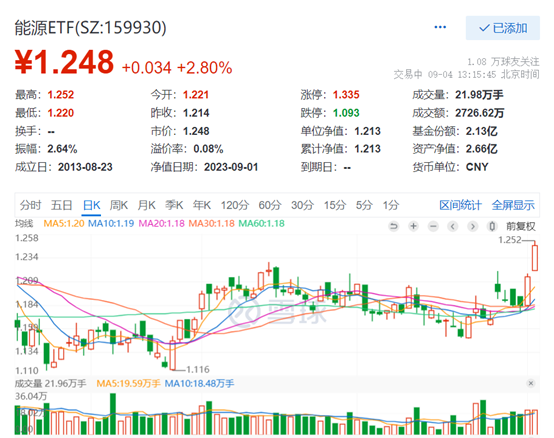Move the chart left with the chevron icon
This screenshot has width=554, height=438.
pos(453,226)
